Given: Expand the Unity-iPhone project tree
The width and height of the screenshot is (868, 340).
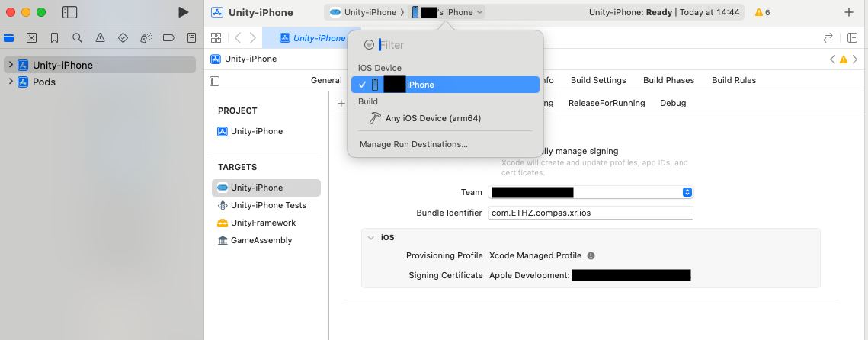Looking at the screenshot, I should point(11,65).
